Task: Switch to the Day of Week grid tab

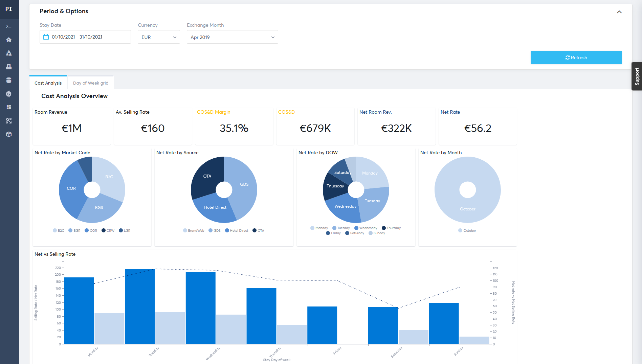Action: click(91, 83)
